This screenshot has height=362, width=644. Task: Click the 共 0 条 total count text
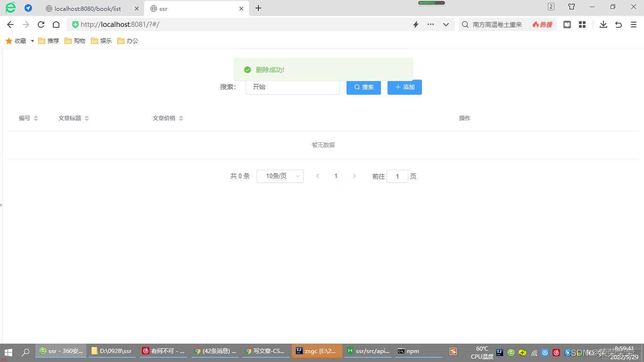coord(240,176)
